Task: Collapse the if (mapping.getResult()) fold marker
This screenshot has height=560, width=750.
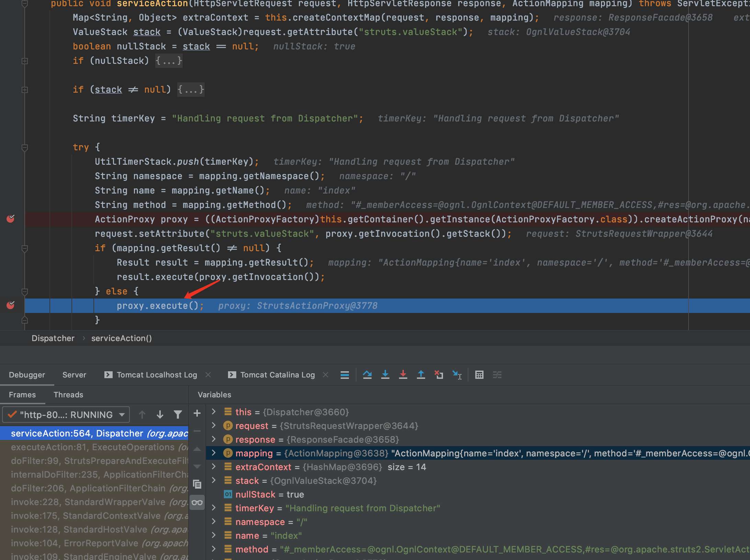Action: point(24,248)
